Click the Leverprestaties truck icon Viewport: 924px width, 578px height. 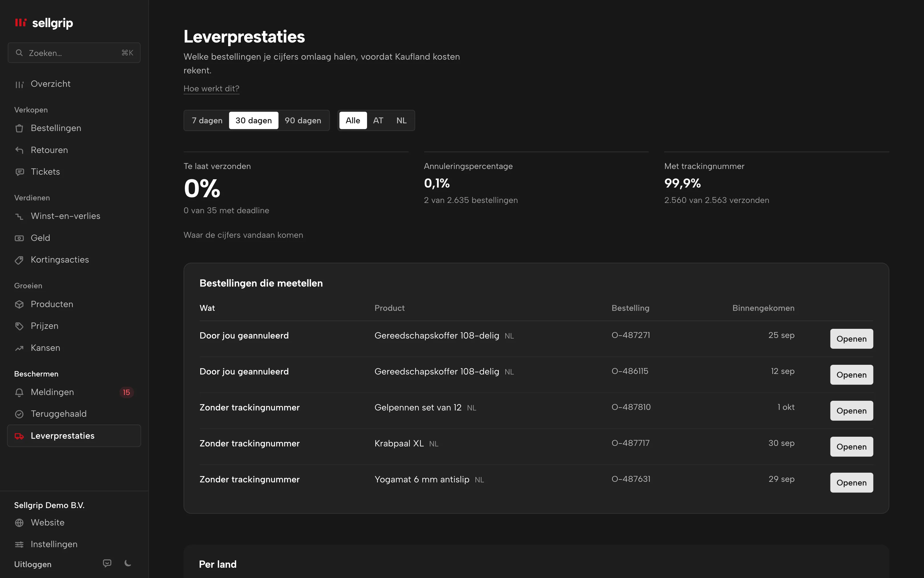tap(19, 436)
